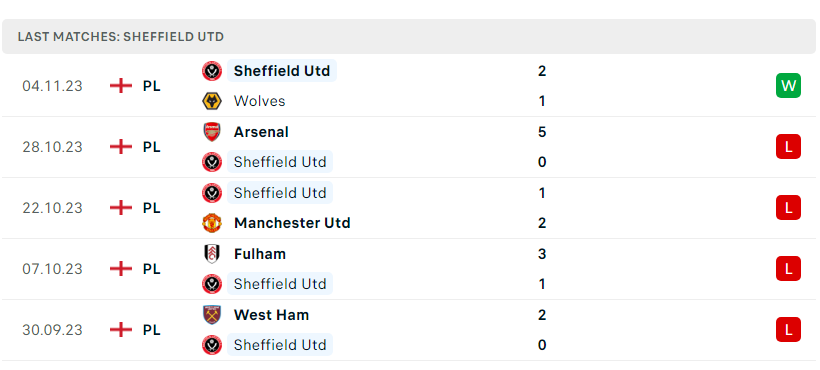Click the Wolves club crest icon
820x370 pixels.
(x=212, y=101)
